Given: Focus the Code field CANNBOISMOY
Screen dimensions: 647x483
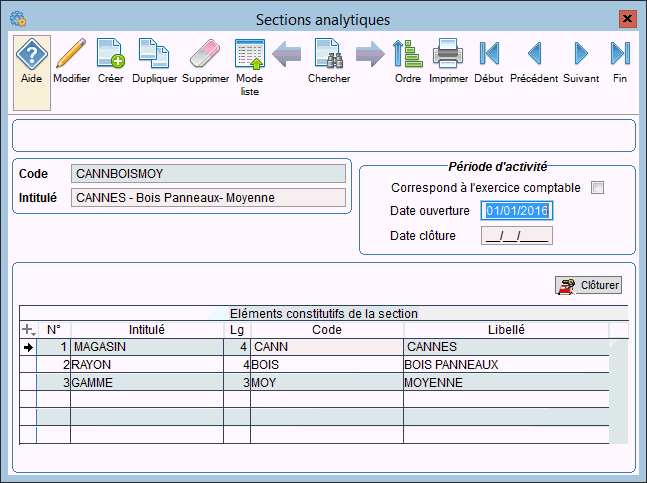Looking at the screenshot, I should (x=208, y=174).
